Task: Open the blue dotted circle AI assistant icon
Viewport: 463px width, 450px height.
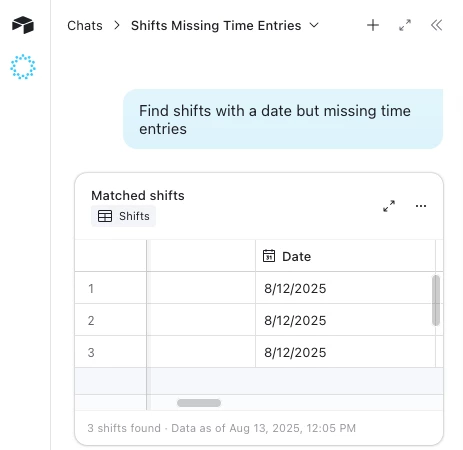Action: (x=23, y=67)
